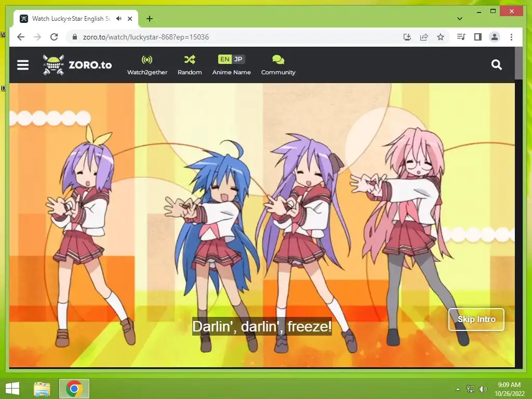The image size is (532, 399).
Task: Click the page vertical scrollbar thumb
Action: coord(518,63)
